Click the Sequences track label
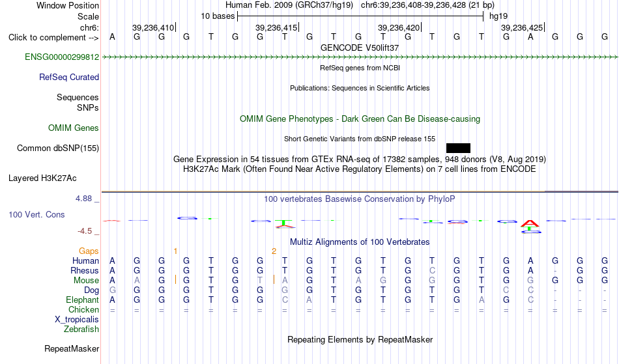 [x=78, y=97]
